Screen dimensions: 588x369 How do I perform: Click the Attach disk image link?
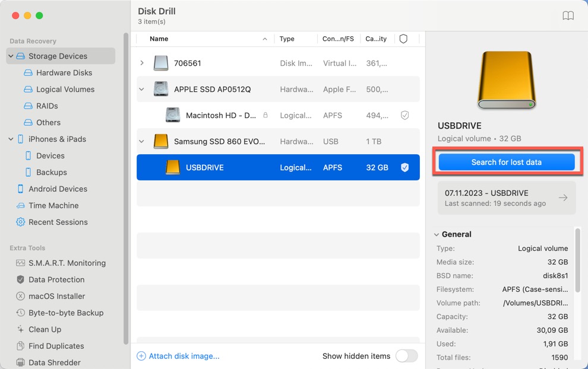click(x=179, y=356)
